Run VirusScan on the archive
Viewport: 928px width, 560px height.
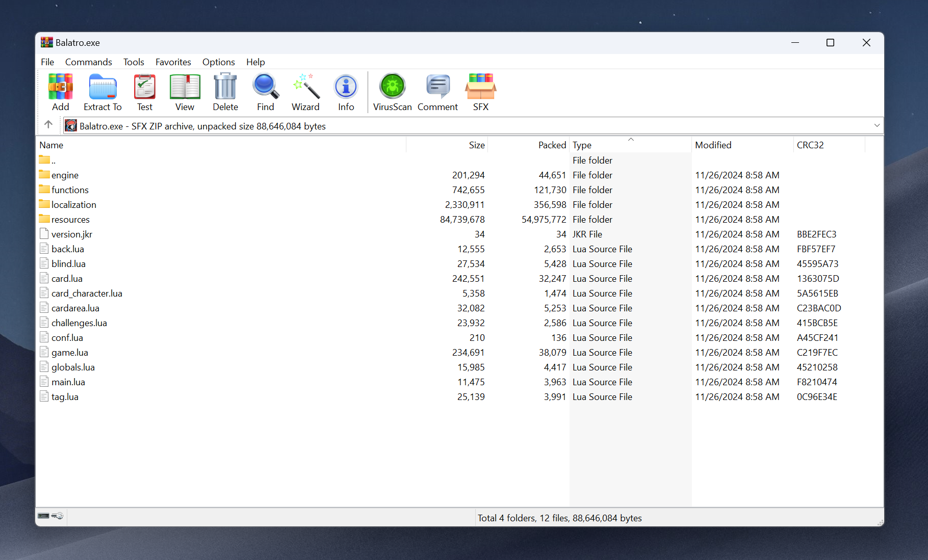pos(393,86)
